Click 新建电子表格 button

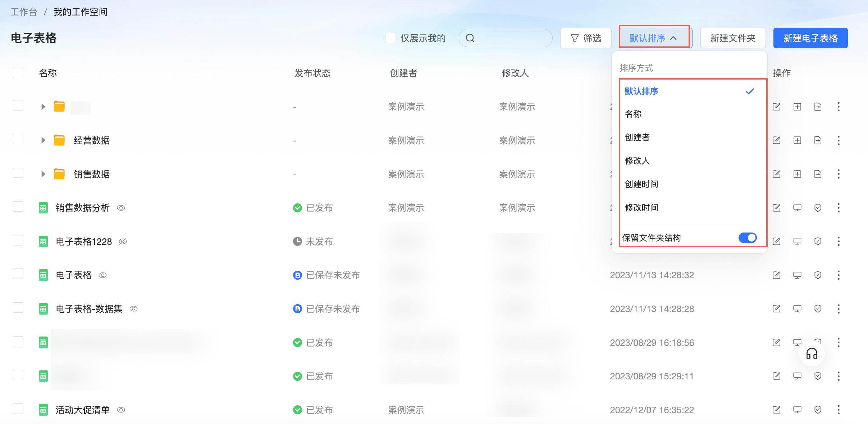pos(810,38)
